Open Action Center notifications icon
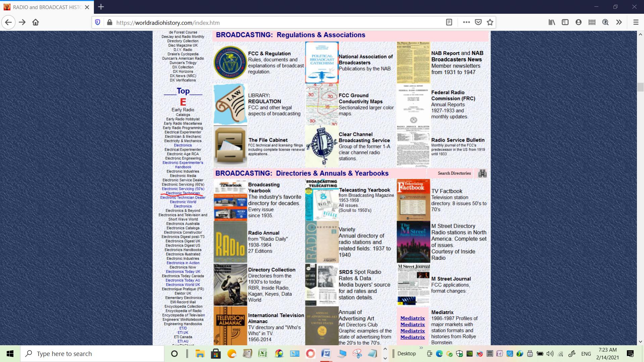644x362 pixels. (630, 354)
